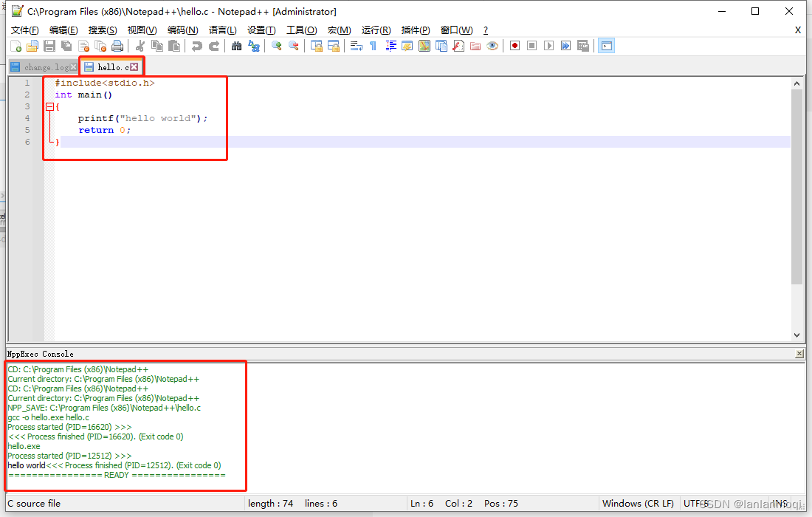The image size is (812, 517).
Task: Stop macro recording
Action: (x=531, y=46)
